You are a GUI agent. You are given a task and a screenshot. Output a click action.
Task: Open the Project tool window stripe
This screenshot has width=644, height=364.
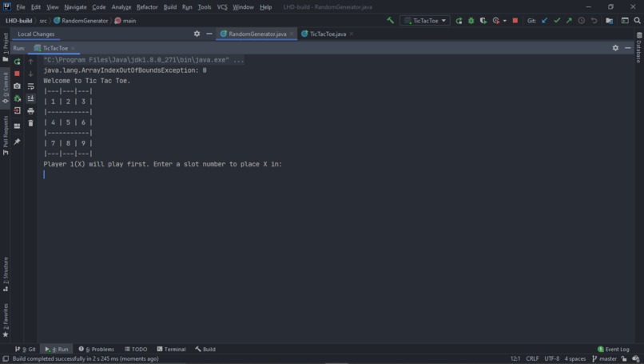coord(6,46)
